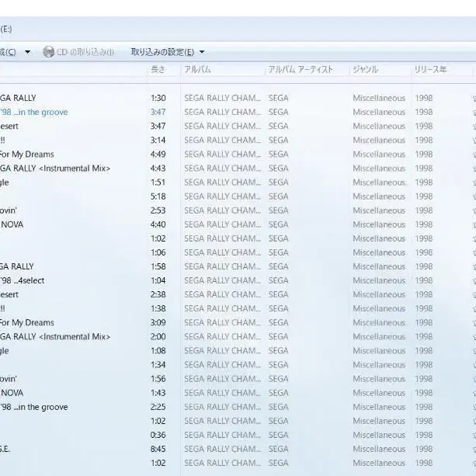Screen dimensions: 476x476
Task: Sort by the ジャンル column header
Action: (x=365, y=70)
